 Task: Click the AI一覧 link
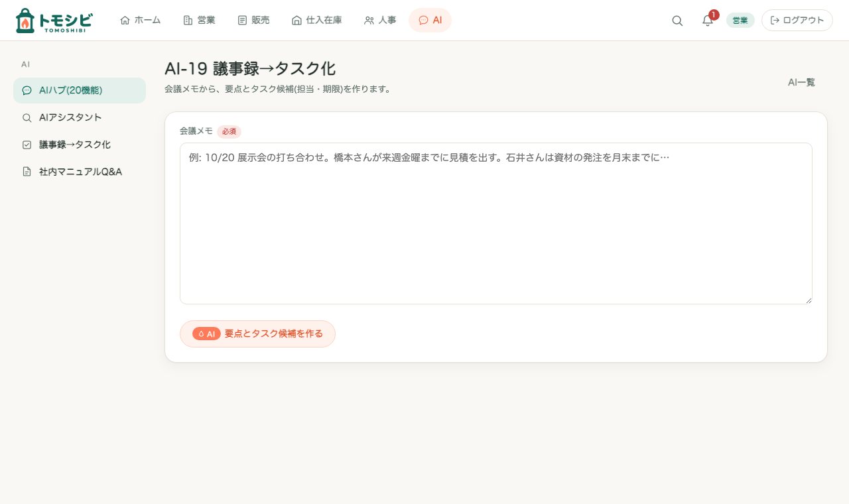[x=801, y=82]
